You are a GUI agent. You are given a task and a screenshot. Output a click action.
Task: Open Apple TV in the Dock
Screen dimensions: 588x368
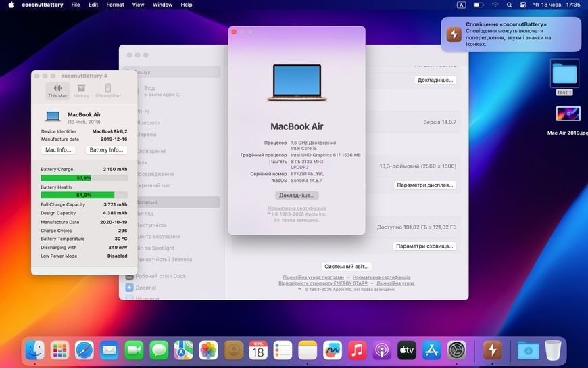(x=407, y=350)
